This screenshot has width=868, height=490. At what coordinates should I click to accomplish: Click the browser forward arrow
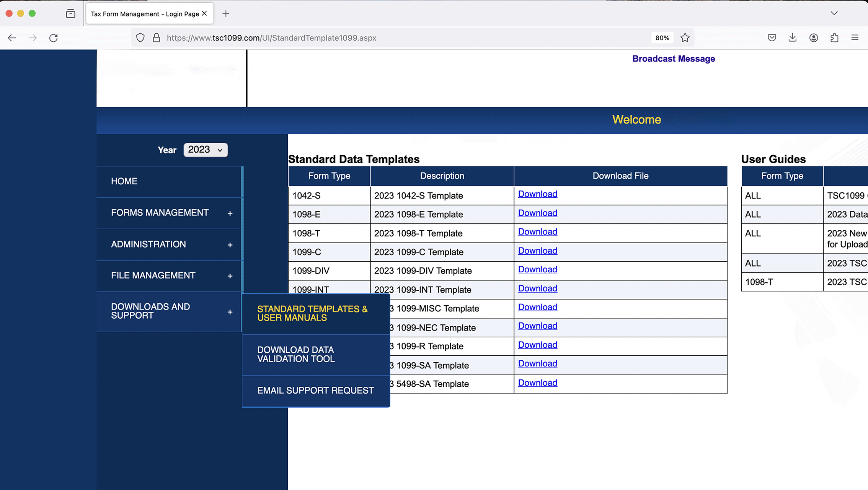click(x=33, y=38)
